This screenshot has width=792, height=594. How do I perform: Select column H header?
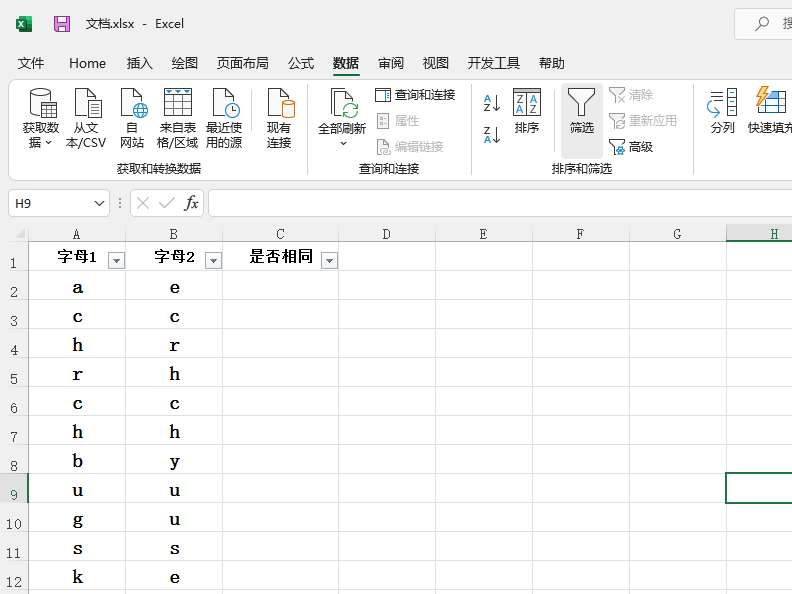(759, 234)
